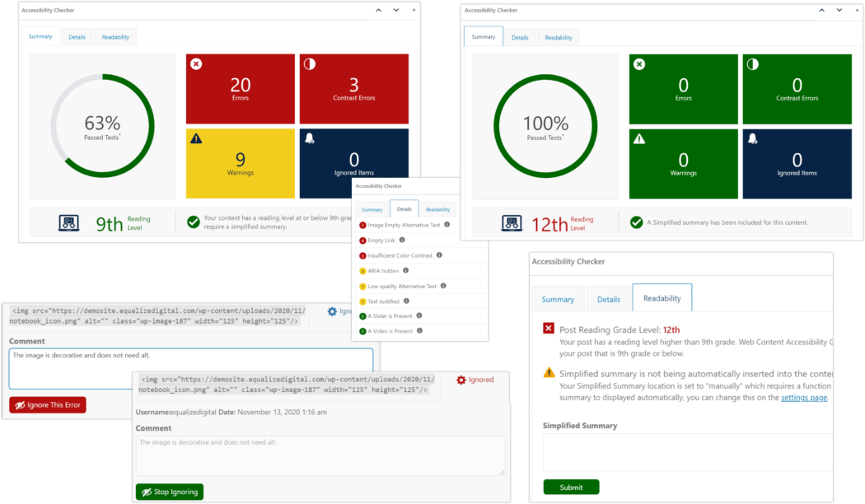
Task: Click the reading icon beside 12th Reading Level
Action: (x=512, y=223)
